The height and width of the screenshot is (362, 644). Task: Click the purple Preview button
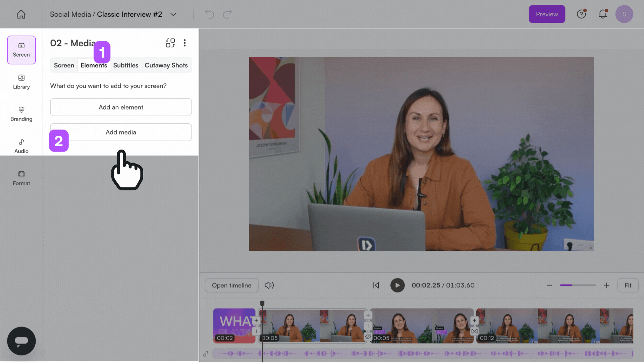[547, 14]
